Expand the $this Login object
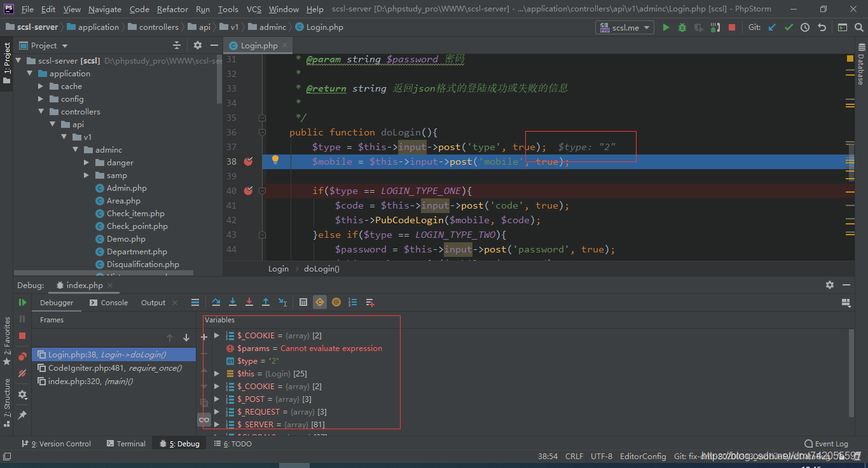 coord(217,373)
